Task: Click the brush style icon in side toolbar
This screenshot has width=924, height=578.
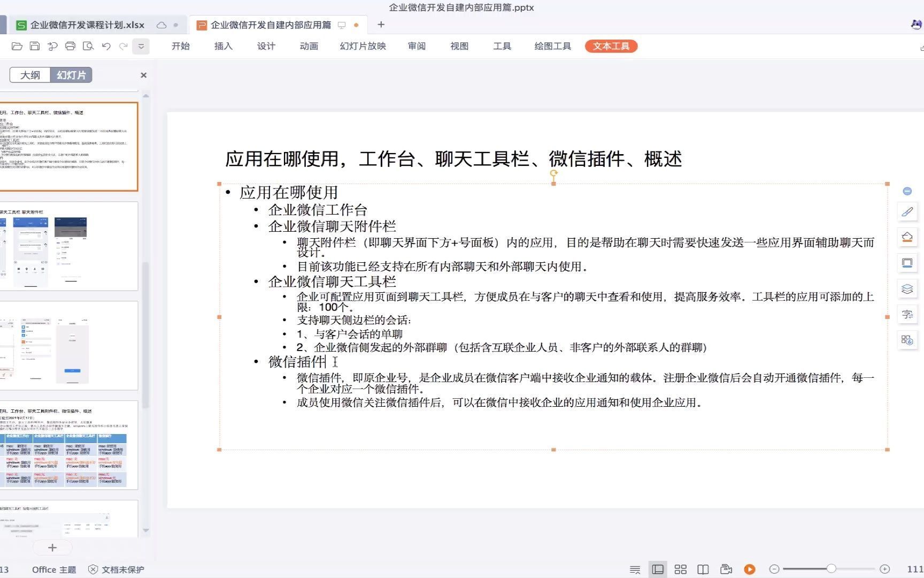Action: click(907, 212)
